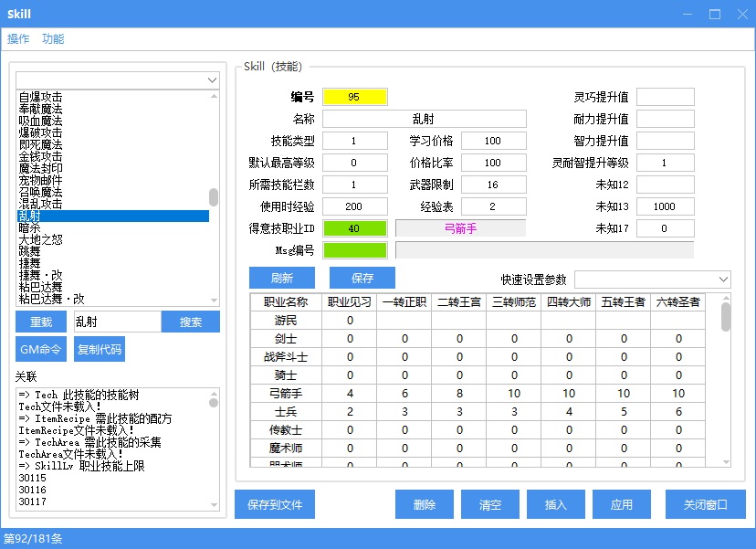This screenshot has width=756, height=549.
Task: Open the 快速设置参数 dropdown
Action: coord(722,279)
